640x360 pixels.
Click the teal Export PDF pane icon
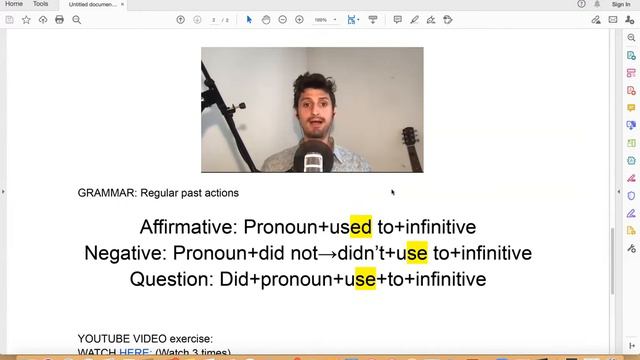click(631, 55)
